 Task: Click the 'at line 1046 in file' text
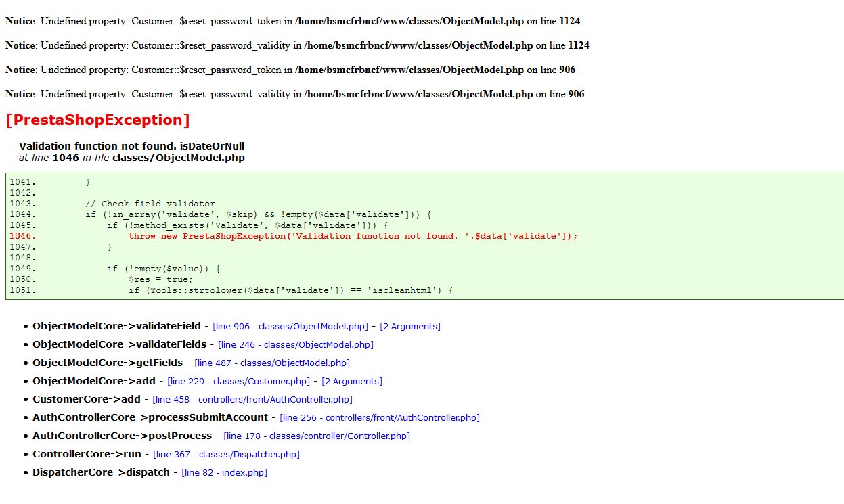(64, 158)
